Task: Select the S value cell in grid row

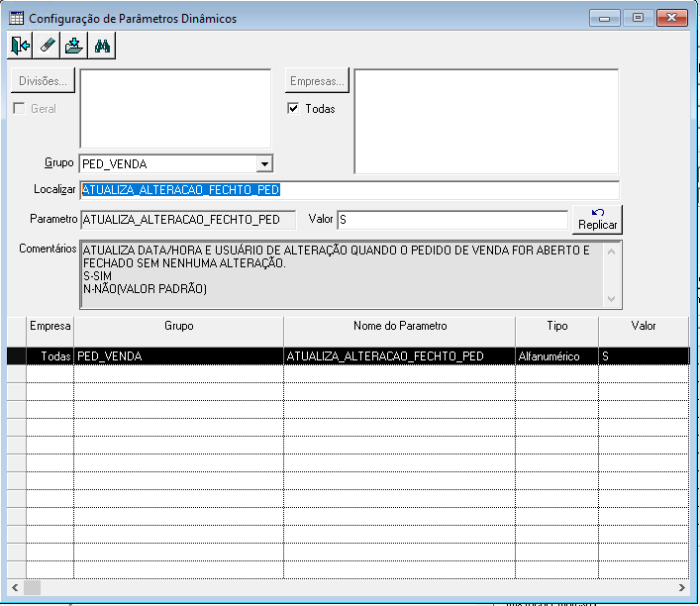Action: pyautogui.click(x=644, y=356)
